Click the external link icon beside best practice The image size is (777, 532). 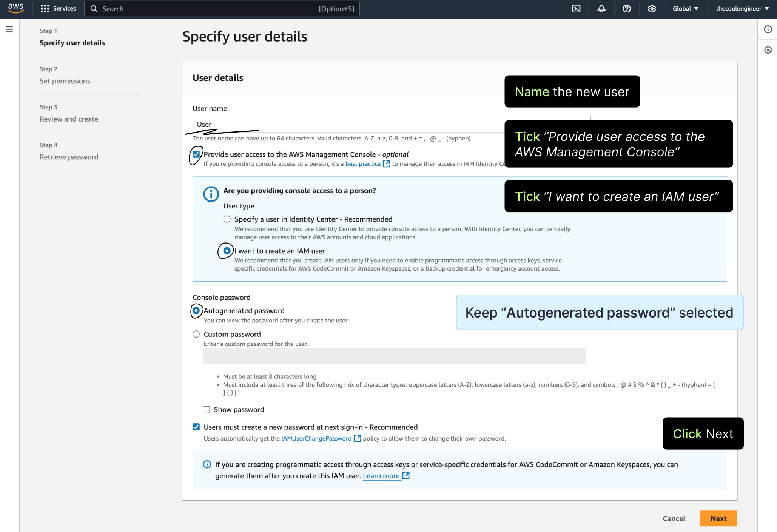(386, 164)
